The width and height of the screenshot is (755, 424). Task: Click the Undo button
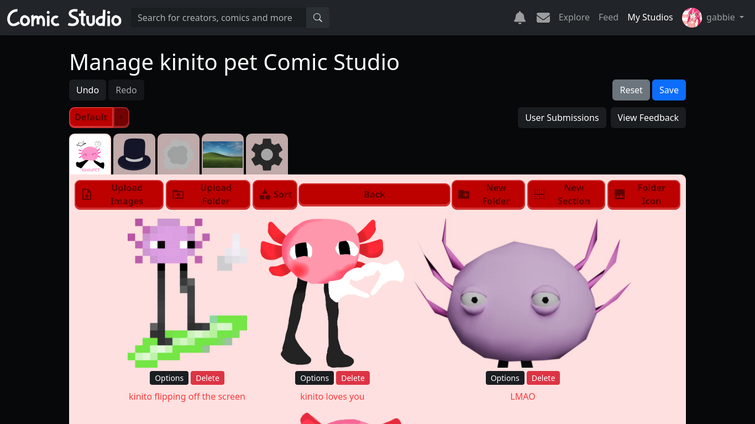click(88, 90)
